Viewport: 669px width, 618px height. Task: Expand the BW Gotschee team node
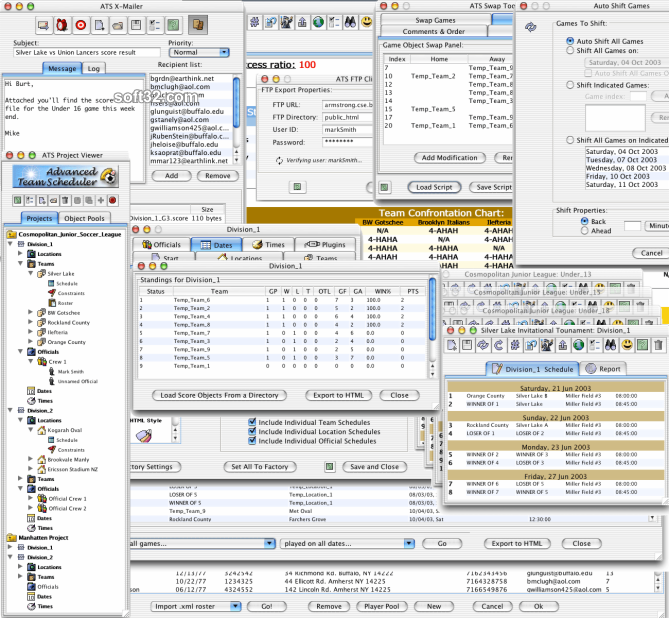tap(30, 312)
